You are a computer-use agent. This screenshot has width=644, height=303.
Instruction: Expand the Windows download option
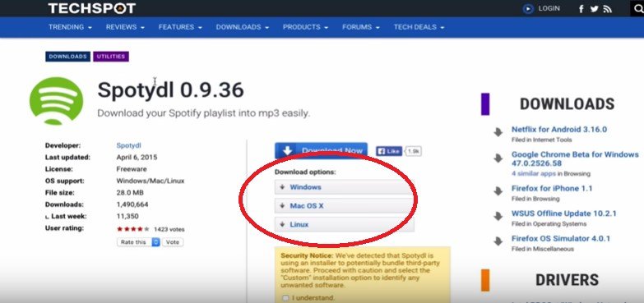(344, 187)
